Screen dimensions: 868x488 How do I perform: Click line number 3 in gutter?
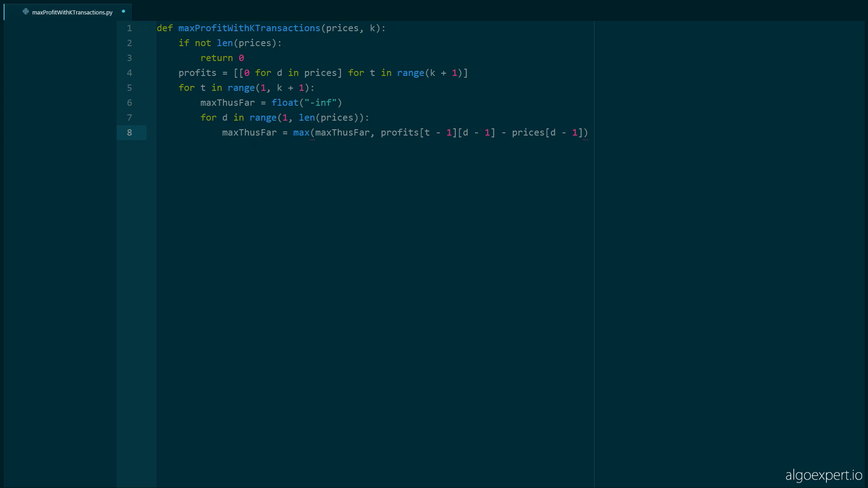pos(129,58)
